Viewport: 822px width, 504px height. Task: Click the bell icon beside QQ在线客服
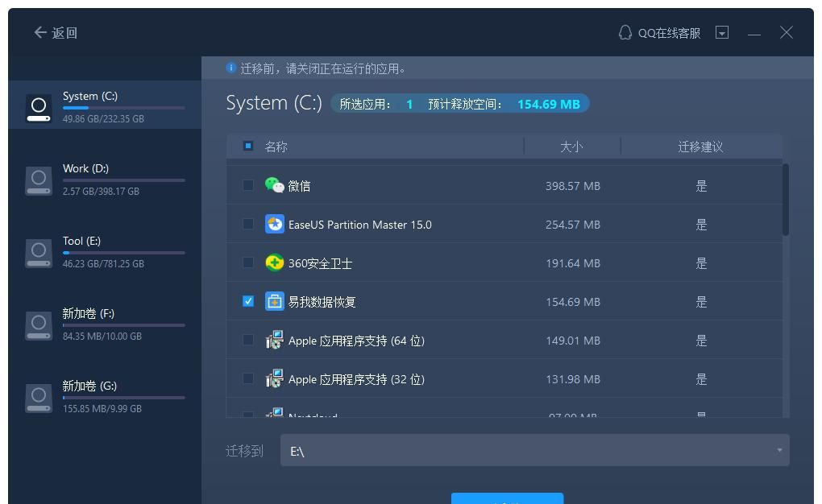pos(625,32)
